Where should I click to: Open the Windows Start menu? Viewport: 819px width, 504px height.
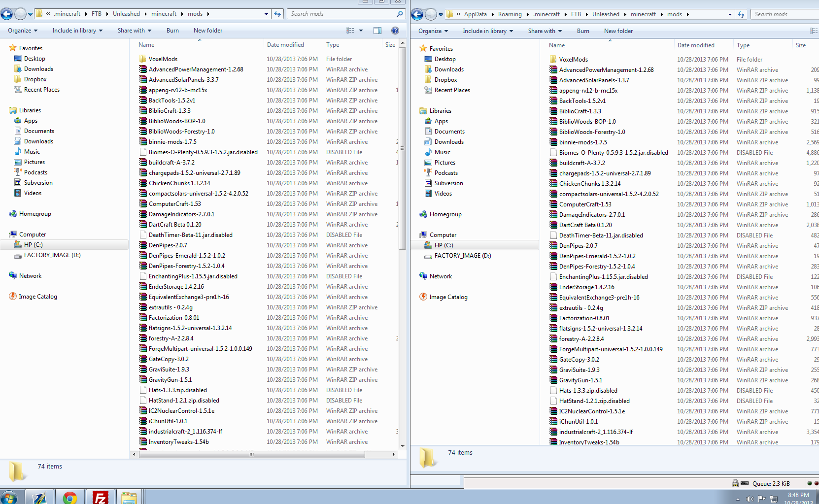[9, 498]
